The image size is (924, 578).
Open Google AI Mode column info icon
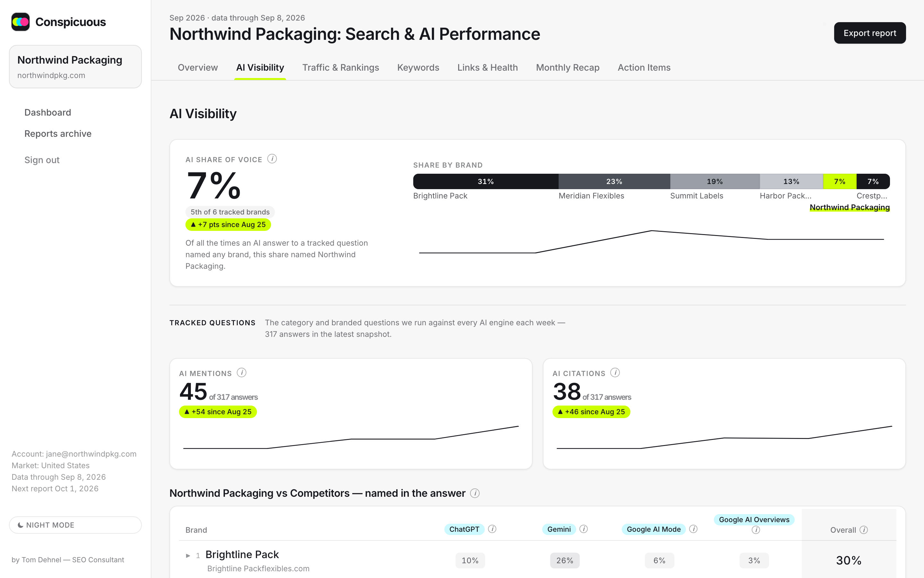pos(693,529)
